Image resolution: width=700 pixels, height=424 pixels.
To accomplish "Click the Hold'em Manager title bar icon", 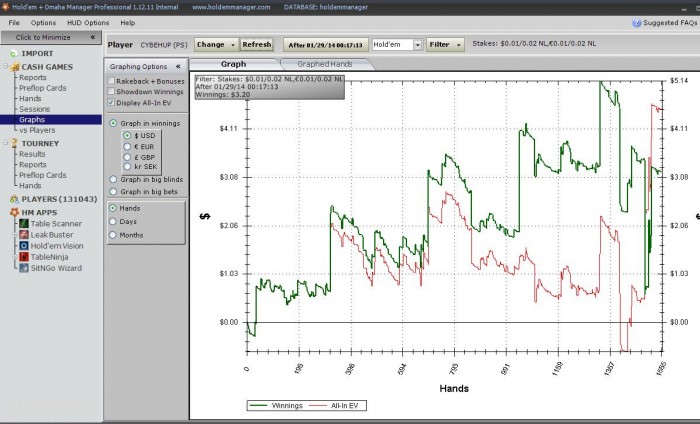I will pos(5,7).
